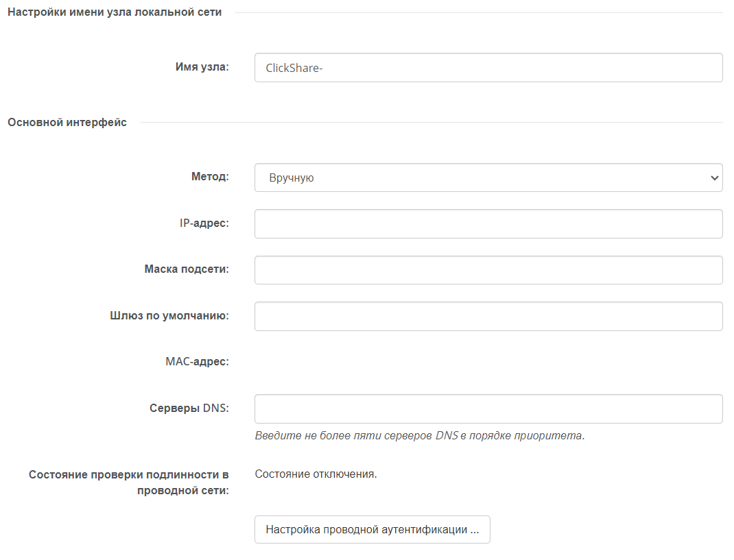Image resolution: width=734 pixels, height=560 pixels.
Task: Focus the IP-адрес input field
Action: [x=488, y=223]
